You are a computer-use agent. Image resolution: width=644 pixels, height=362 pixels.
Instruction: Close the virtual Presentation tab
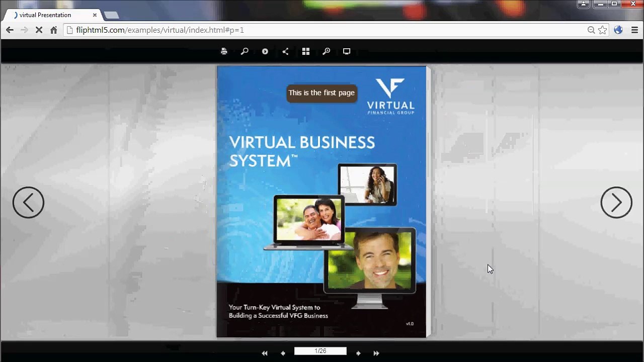click(95, 15)
